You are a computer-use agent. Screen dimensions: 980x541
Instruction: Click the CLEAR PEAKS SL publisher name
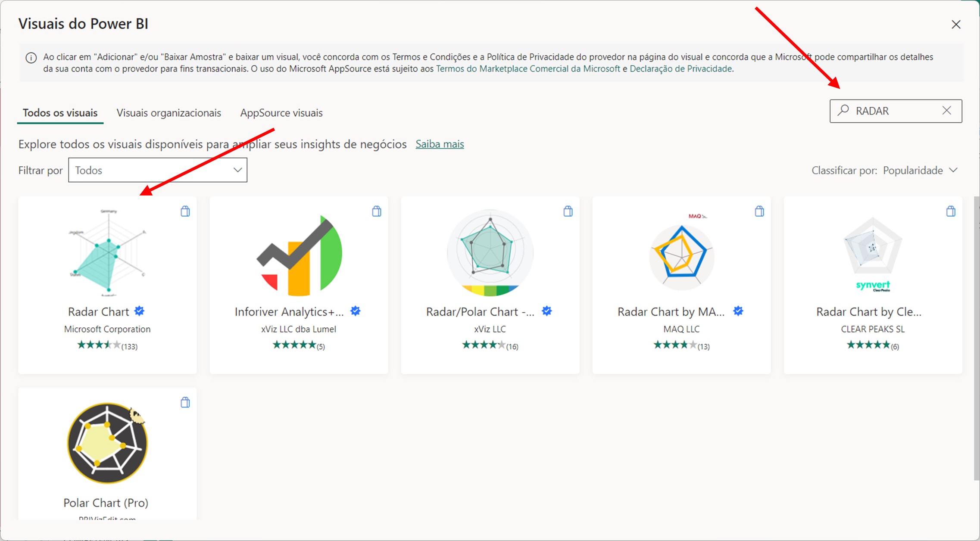pyautogui.click(x=873, y=329)
